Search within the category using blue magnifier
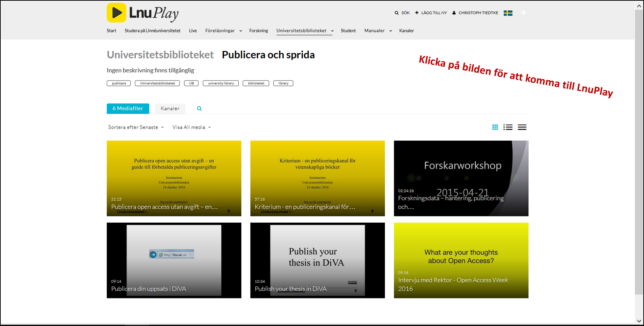The height and width of the screenshot is (326, 644). click(199, 108)
